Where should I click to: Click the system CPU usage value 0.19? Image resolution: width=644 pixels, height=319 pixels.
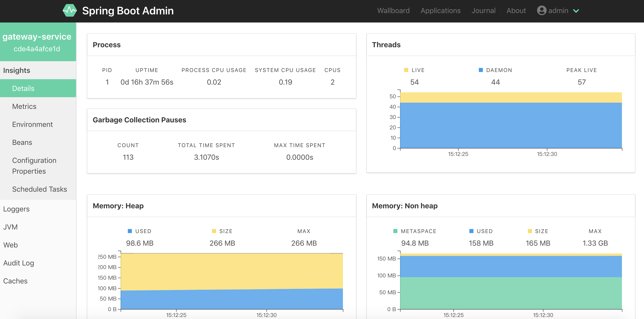[285, 82]
